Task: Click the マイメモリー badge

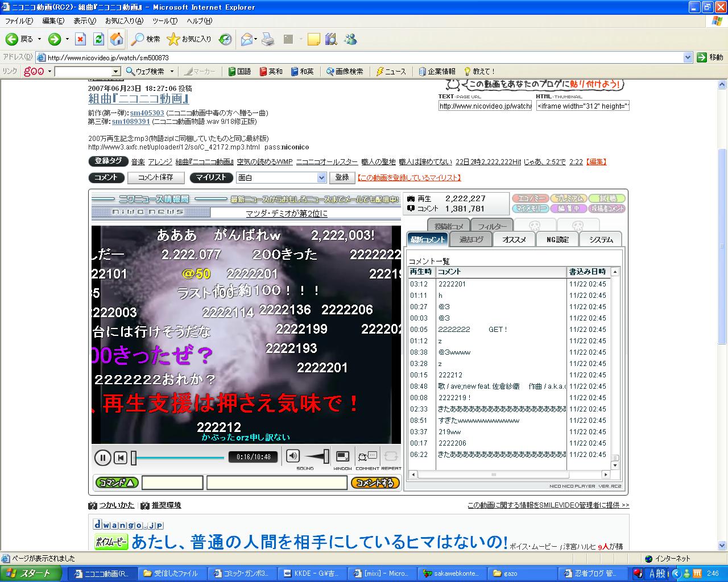Action: [x=530, y=209]
